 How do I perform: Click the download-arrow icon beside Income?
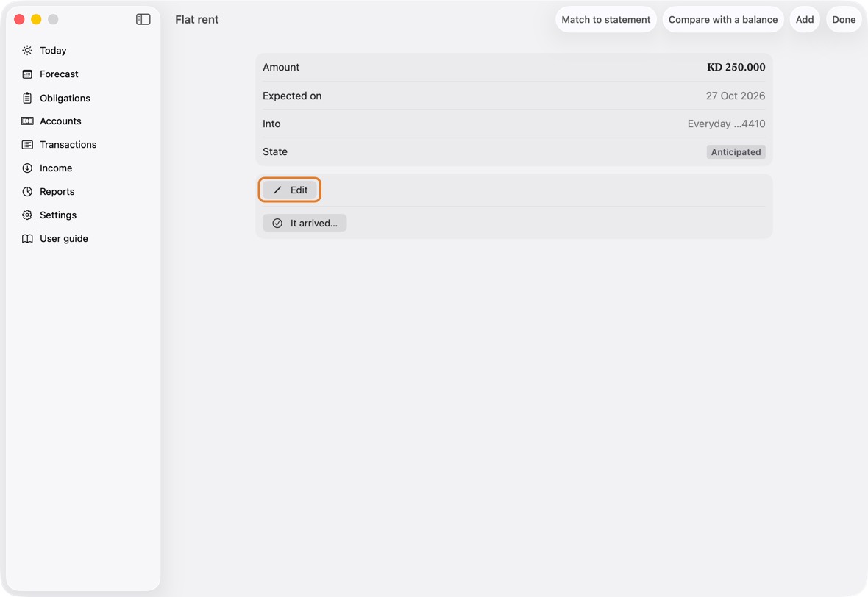coord(27,168)
